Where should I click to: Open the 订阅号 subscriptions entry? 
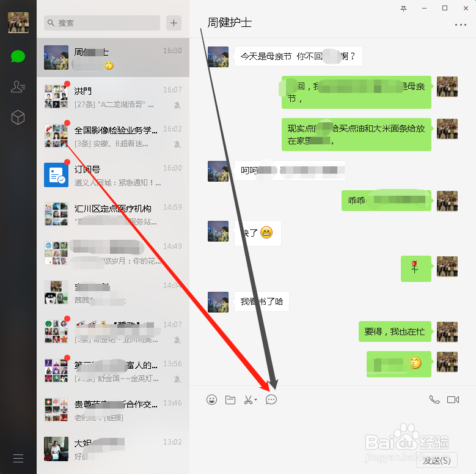(x=113, y=175)
